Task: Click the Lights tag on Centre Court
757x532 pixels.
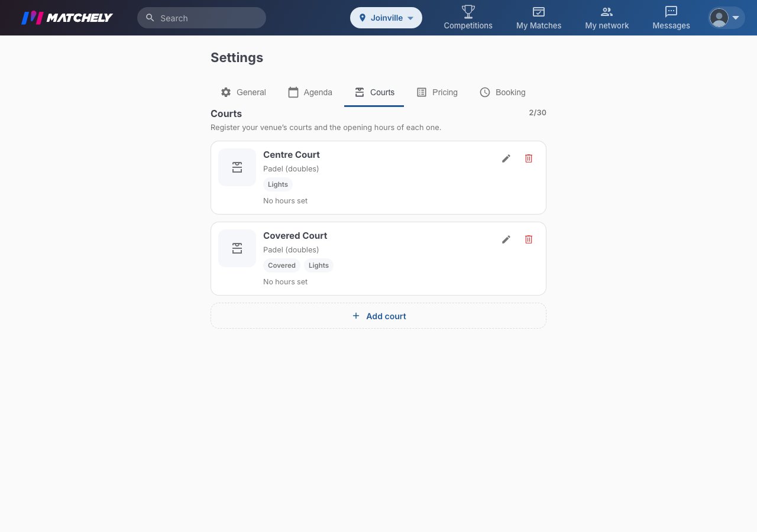Action: (278, 184)
